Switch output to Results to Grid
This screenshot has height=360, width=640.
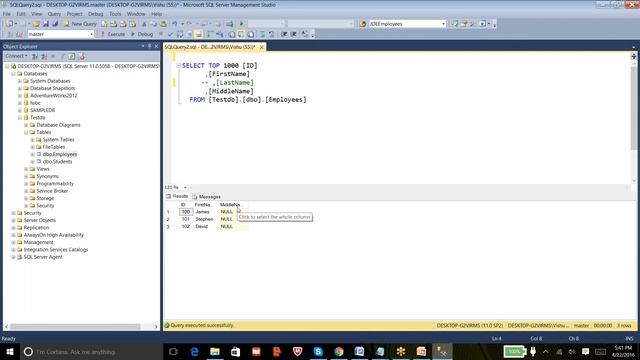tap(241, 34)
